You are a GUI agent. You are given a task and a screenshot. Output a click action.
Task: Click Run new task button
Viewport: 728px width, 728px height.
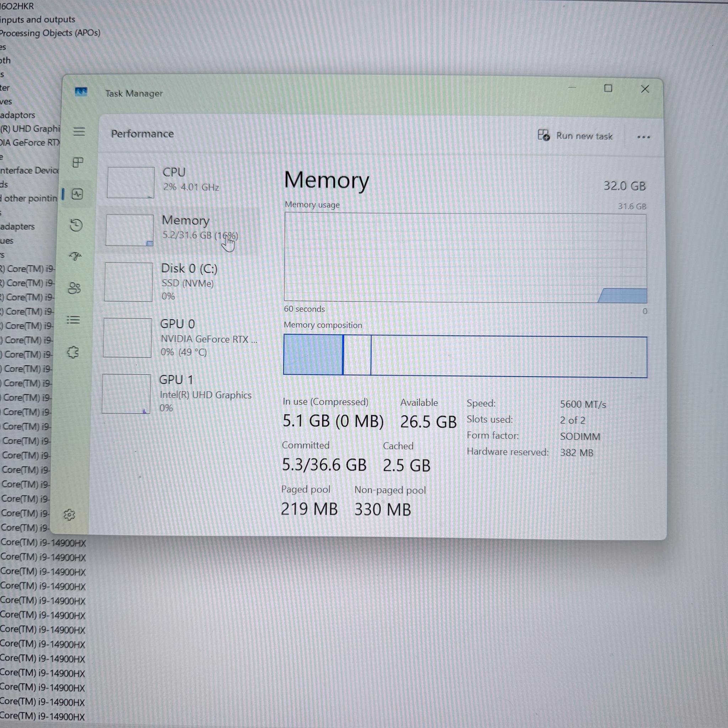pos(575,136)
